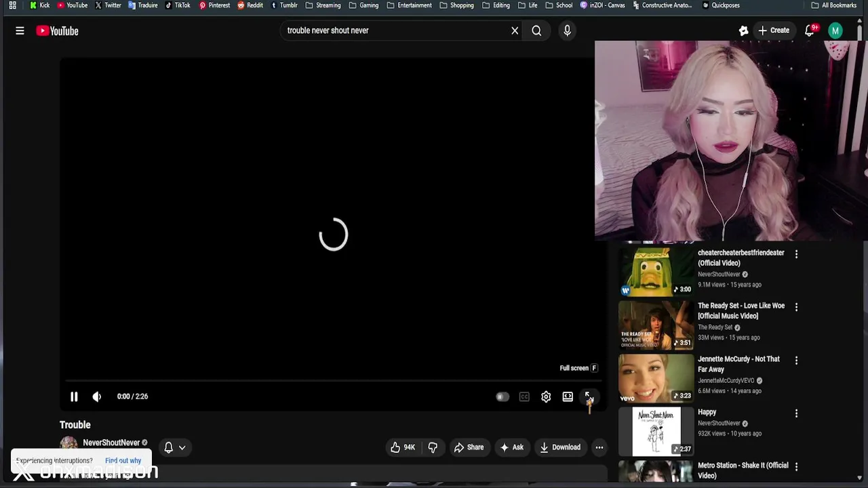The image size is (868, 488).
Task: Open the Chrome apps grid icon
Action: 12,5
